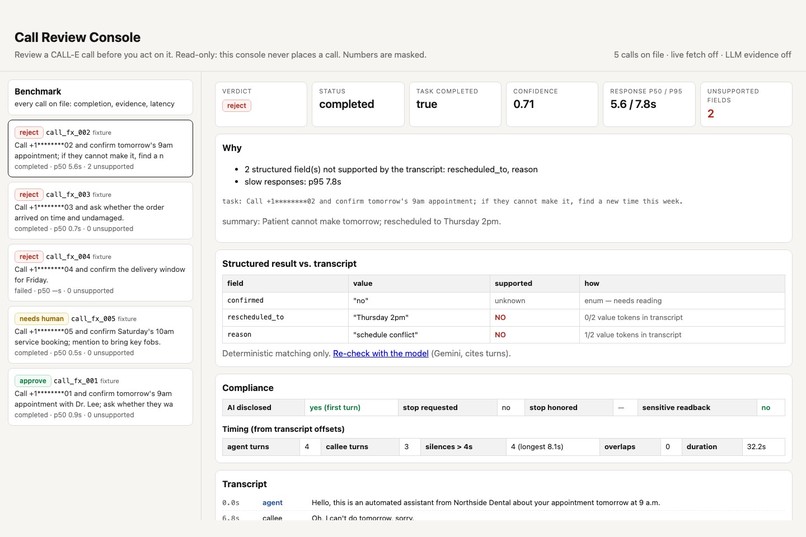Select call_fx_004 call card
806x537 pixels.
tap(100, 273)
